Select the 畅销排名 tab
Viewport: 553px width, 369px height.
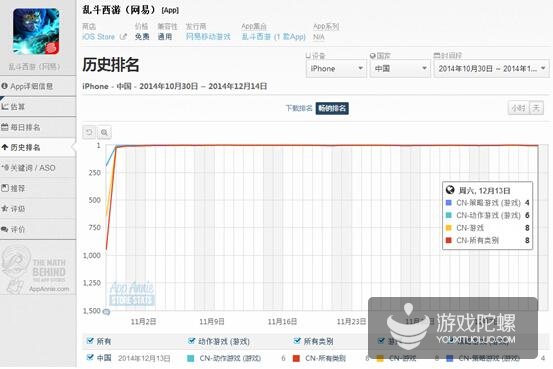(x=332, y=108)
